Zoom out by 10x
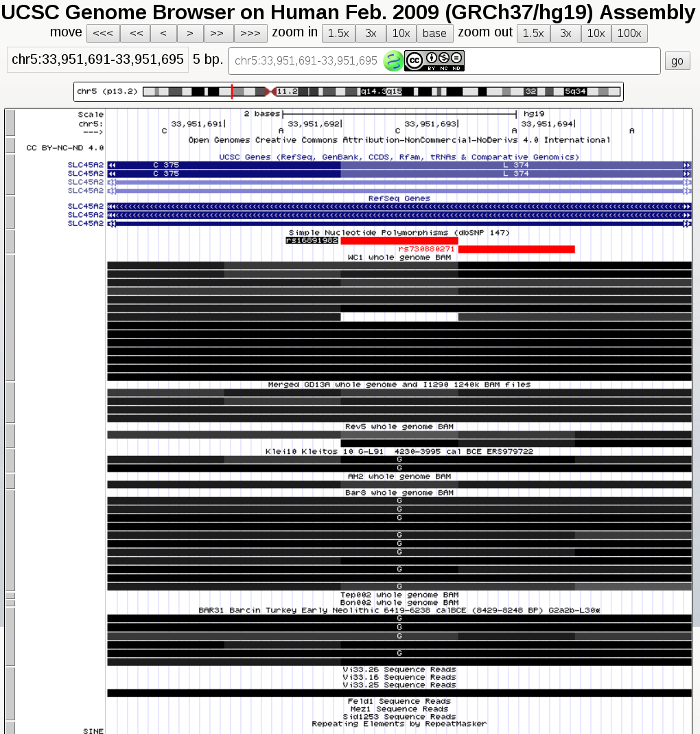 click(596, 33)
